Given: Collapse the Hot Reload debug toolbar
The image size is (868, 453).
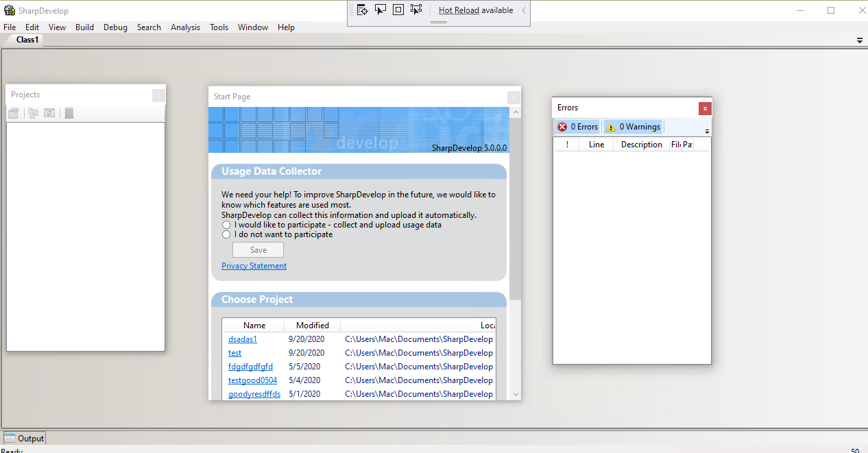Looking at the screenshot, I should coord(524,10).
